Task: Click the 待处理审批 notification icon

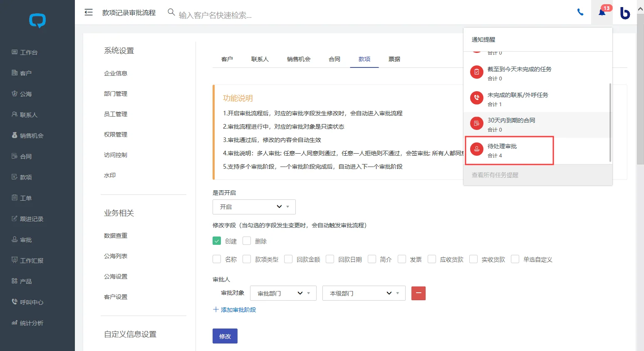Action: coord(477,149)
